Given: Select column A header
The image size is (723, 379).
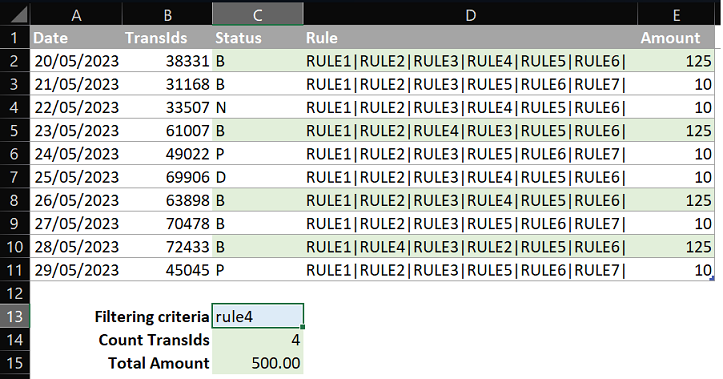Looking at the screenshot, I should tap(76, 15).
